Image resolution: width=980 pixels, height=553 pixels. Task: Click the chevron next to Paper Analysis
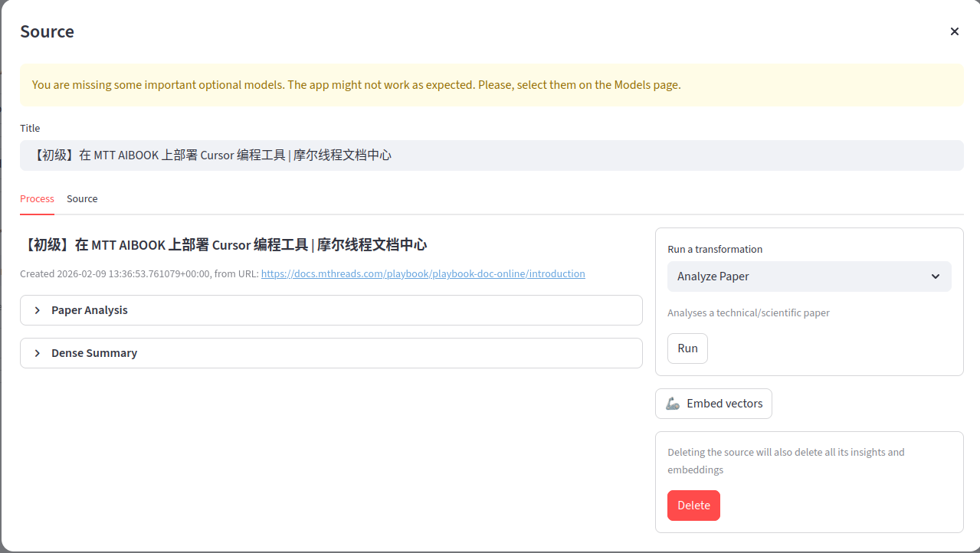(38, 310)
